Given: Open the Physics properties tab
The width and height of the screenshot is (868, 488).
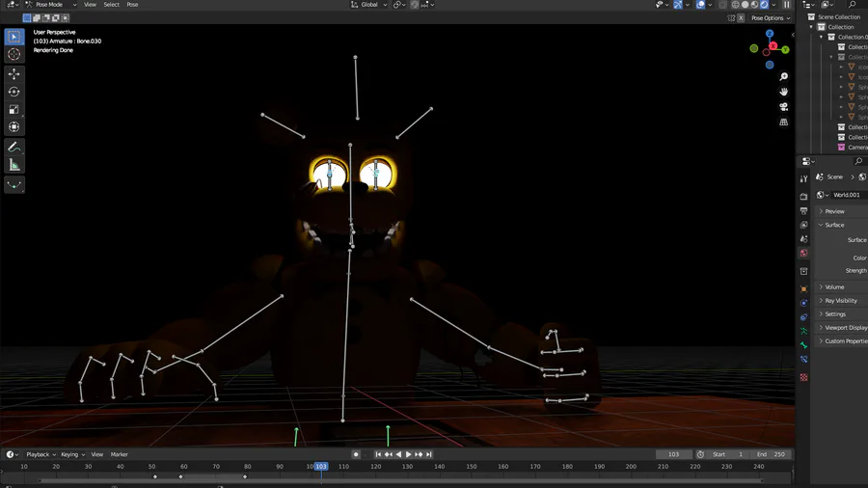Looking at the screenshot, I should pyautogui.click(x=803, y=303).
